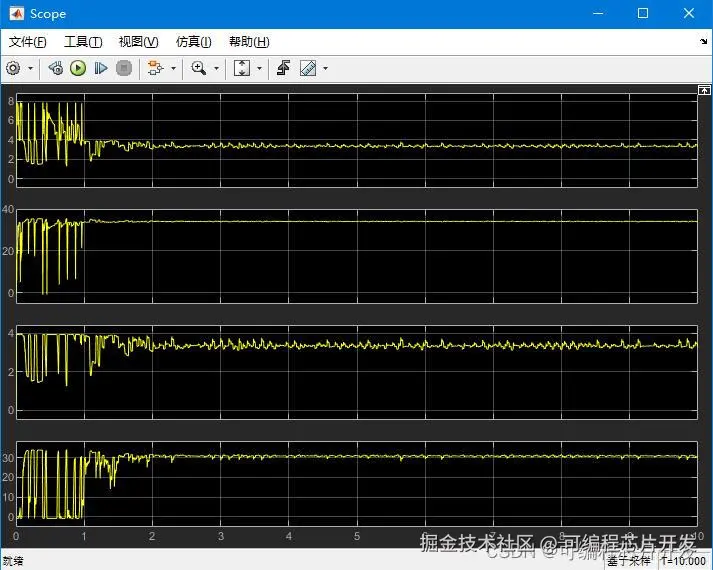Image resolution: width=713 pixels, height=570 pixels.
Task: Open the 仿真(I) menu
Action: (194, 42)
